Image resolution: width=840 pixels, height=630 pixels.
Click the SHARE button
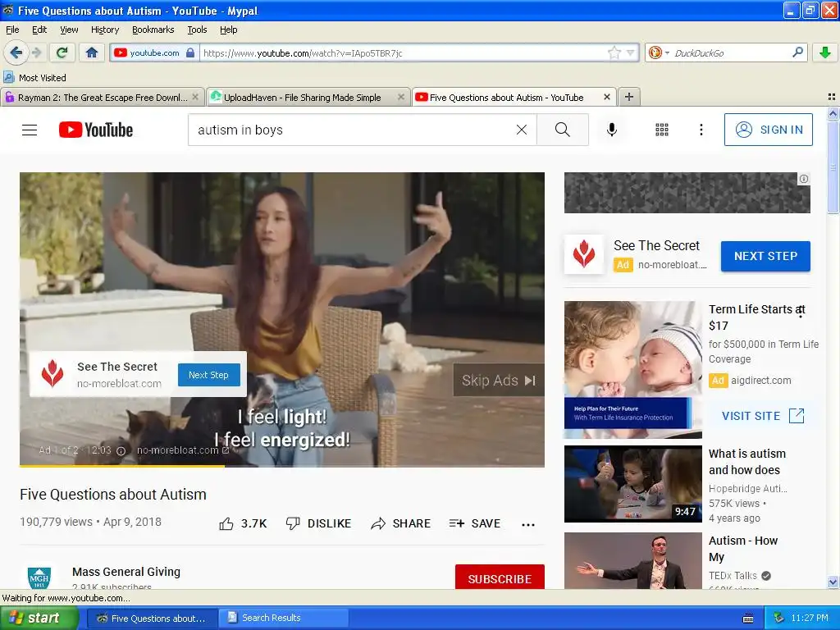[400, 523]
